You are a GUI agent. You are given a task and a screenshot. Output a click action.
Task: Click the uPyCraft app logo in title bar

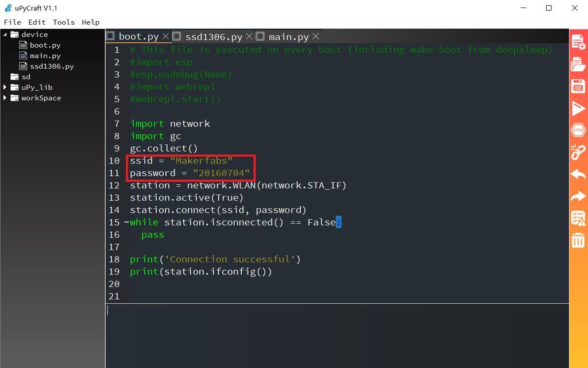click(x=8, y=8)
